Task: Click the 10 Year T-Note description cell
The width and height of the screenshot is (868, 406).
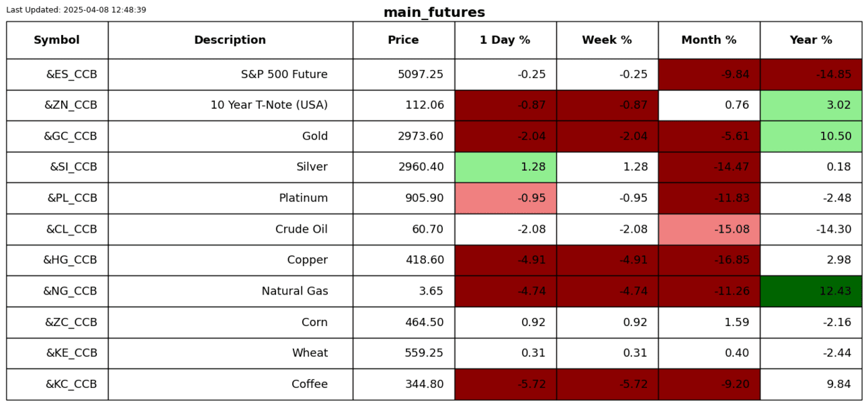Action: pos(230,106)
